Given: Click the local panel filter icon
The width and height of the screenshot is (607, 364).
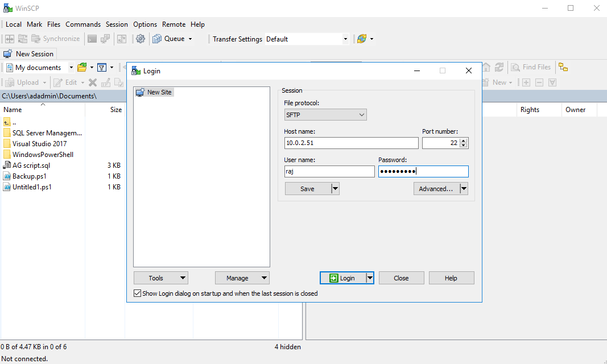Looking at the screenshot, I should (x=102, y=67).
